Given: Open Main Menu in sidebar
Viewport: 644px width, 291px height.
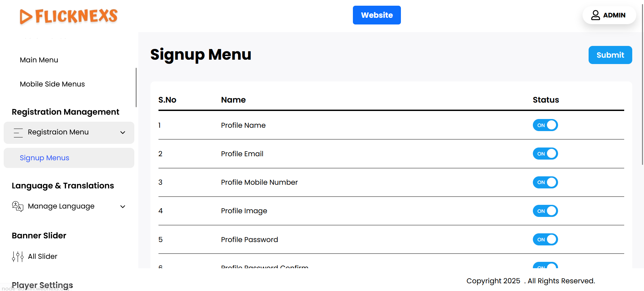Looking at the screenshot, I should (x=39, y=60).
